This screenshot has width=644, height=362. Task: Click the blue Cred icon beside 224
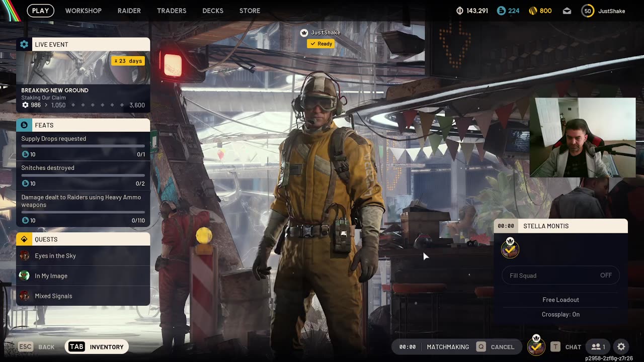(x=501, y=11)
